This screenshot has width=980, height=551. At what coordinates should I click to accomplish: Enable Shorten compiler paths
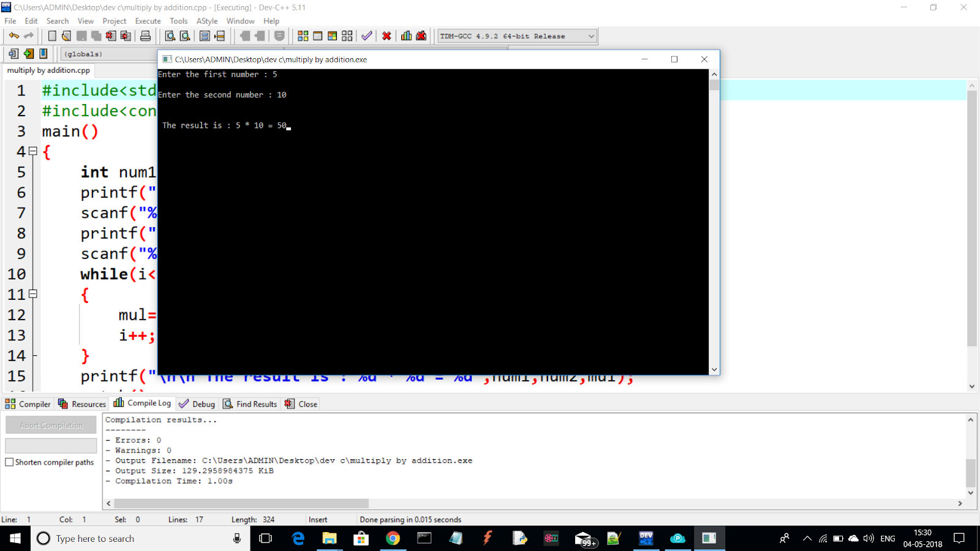pos(9,462)
